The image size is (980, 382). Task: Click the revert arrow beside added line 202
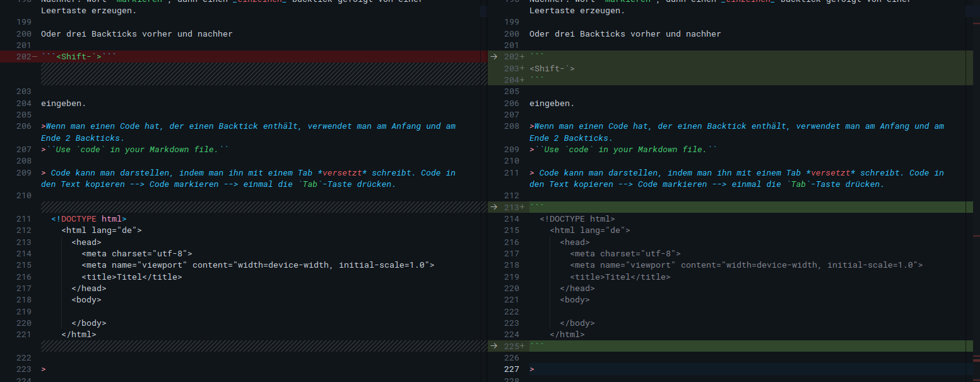493,57
